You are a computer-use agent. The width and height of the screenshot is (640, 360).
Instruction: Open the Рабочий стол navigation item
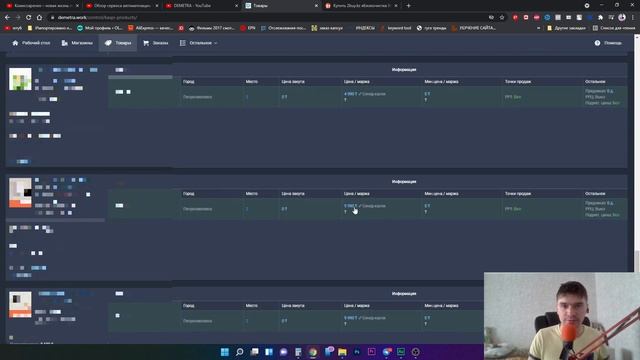31,43
